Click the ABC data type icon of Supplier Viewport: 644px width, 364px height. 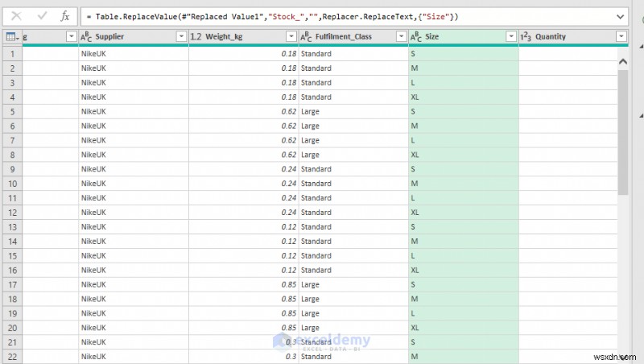(86, 37)
